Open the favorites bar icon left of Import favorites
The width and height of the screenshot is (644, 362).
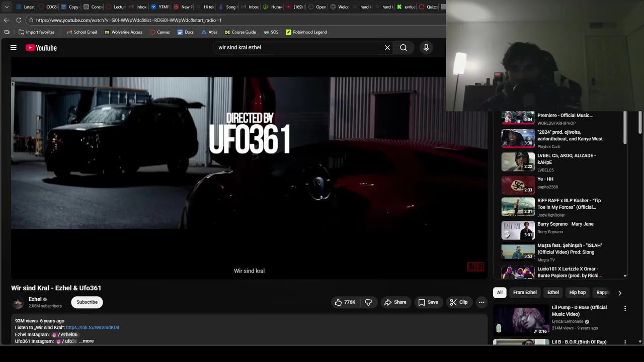[7, 32]
